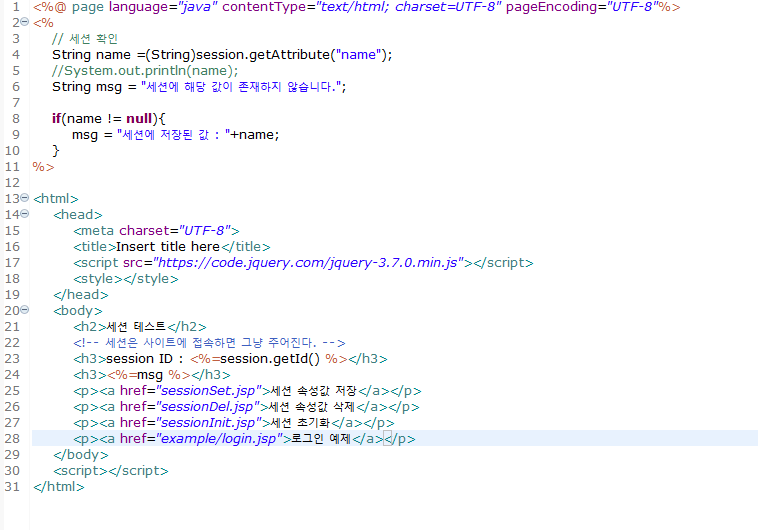
Task: Collapse the head fold at line 14
Action: tap(25, 214)
